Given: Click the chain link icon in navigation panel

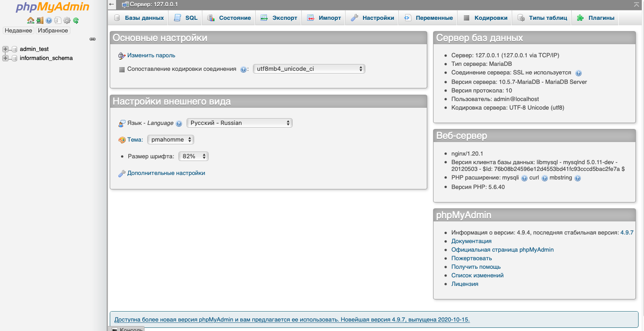Looking at the screenshot, I should [x=93, y=39].
